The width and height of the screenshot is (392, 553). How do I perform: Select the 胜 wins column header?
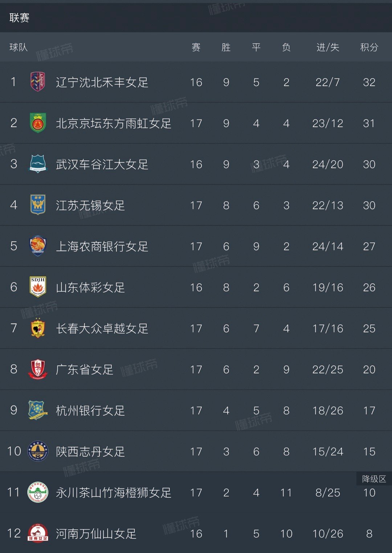click(226, 47)
